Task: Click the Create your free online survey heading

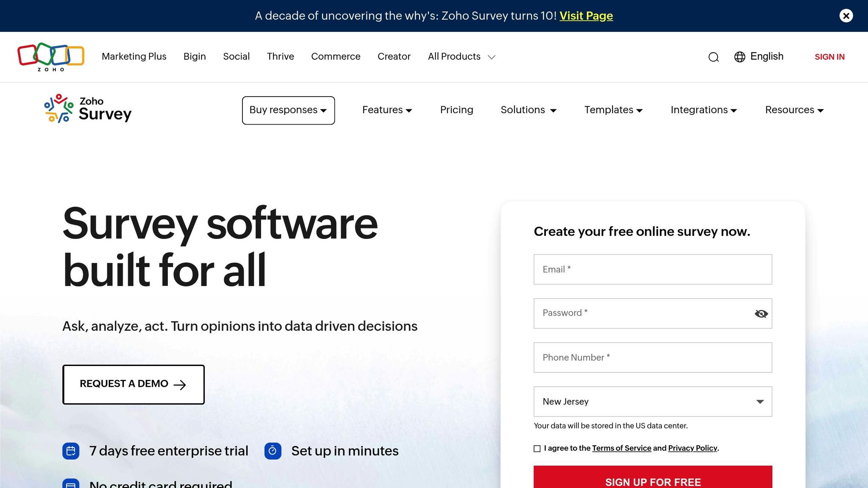Action: click(642, 231)
